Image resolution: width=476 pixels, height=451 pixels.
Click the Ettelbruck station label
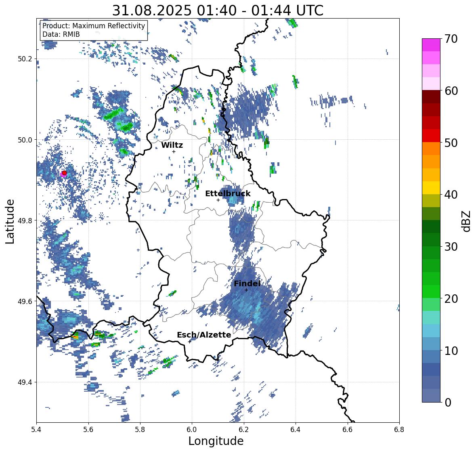pyautogui.click(x=228, y=194)
